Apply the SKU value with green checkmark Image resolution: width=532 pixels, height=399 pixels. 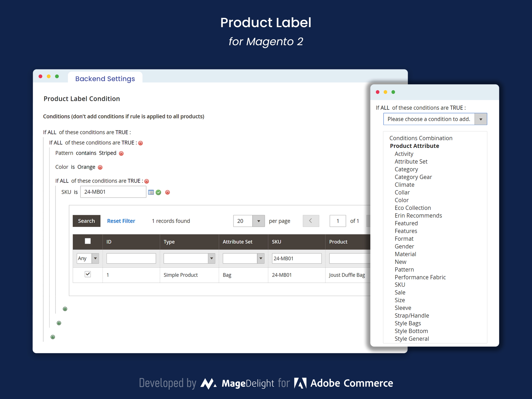[x=159, y=192]
